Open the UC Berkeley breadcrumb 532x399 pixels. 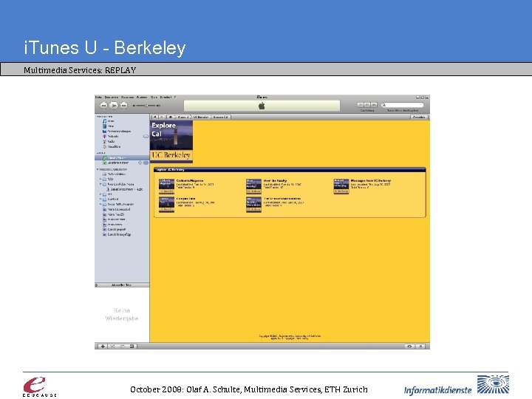click(x=201, y=117)
